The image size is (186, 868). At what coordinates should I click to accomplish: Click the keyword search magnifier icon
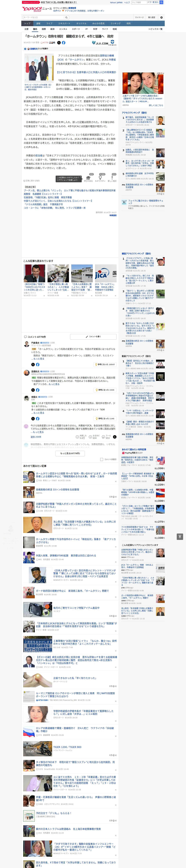66,17
